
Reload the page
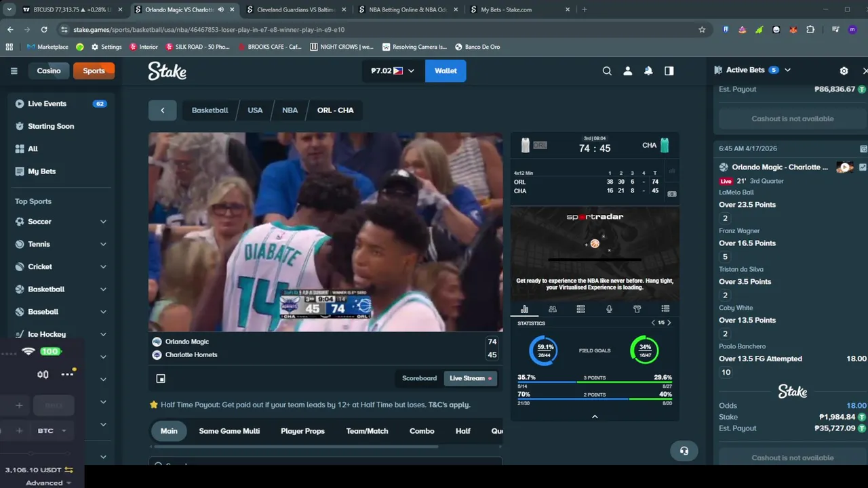[x=44, y=29]
